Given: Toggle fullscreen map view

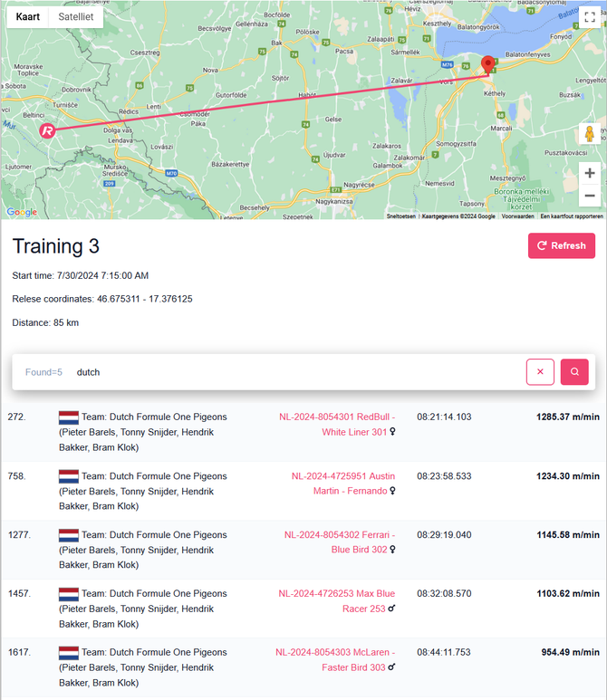Looking at the screenshot, I should tap(590, 17).
